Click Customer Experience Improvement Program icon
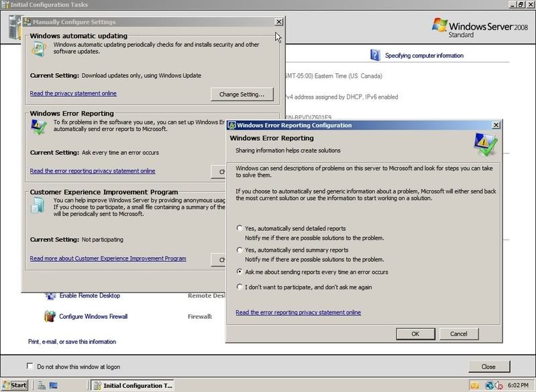536x392 pixels. coord(38,205)
